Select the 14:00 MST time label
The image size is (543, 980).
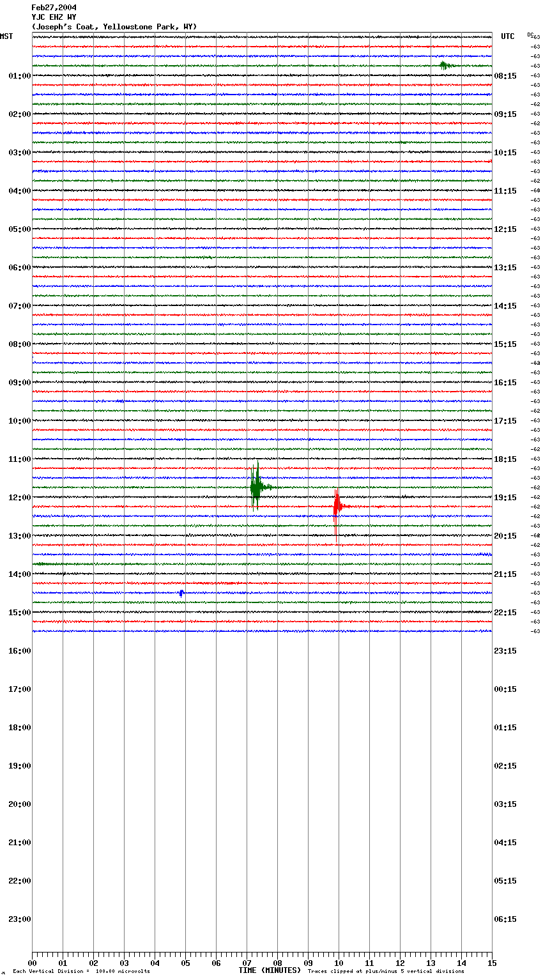(20, 574)
